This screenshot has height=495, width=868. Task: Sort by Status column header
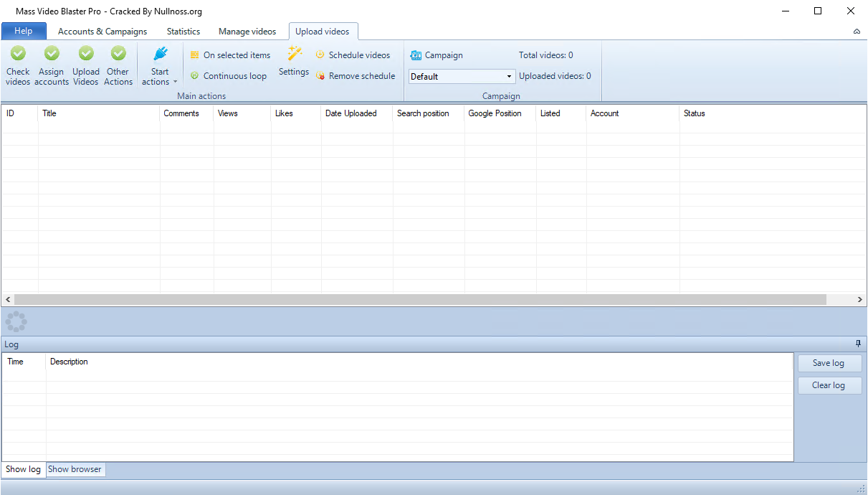coord(773,113)
